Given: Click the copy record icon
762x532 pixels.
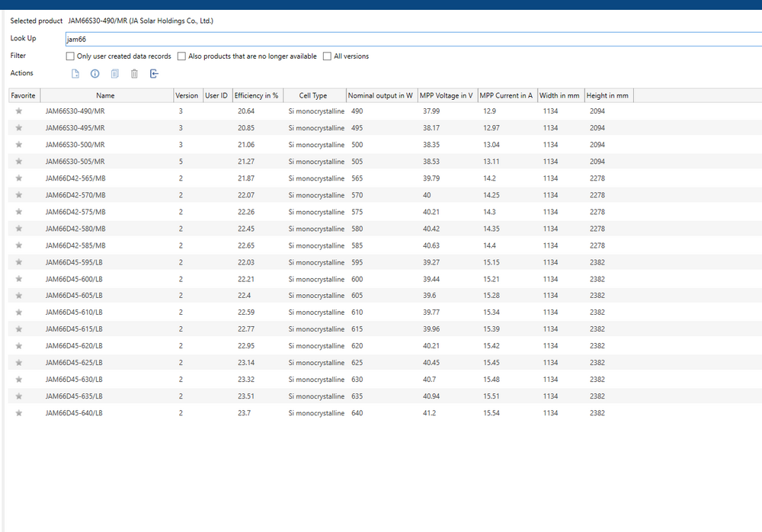Looking at the screenshot, I should 115,74.
